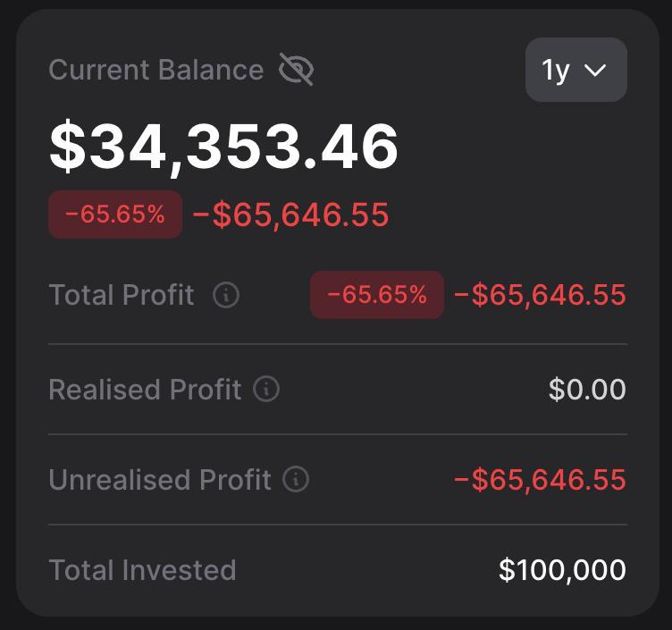Click Realised Profit info icon
This screenshot has height=630, width=672.
[266, 389]
